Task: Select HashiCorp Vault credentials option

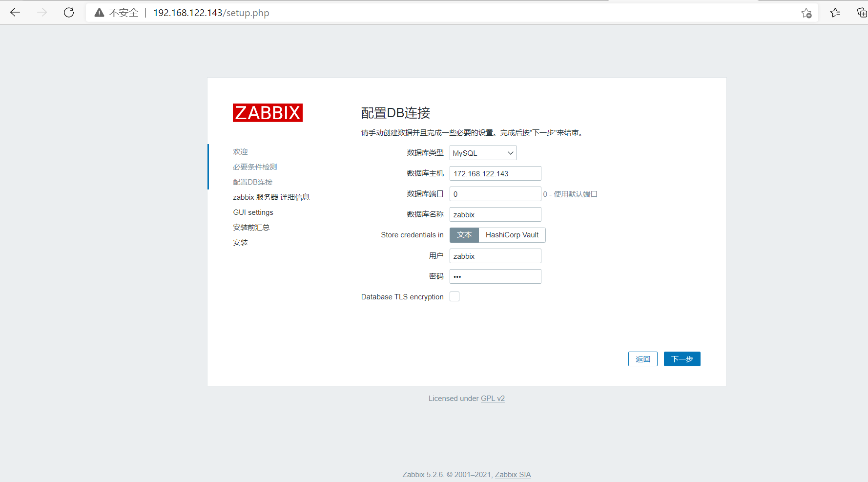Action: (x=512, y=235)
